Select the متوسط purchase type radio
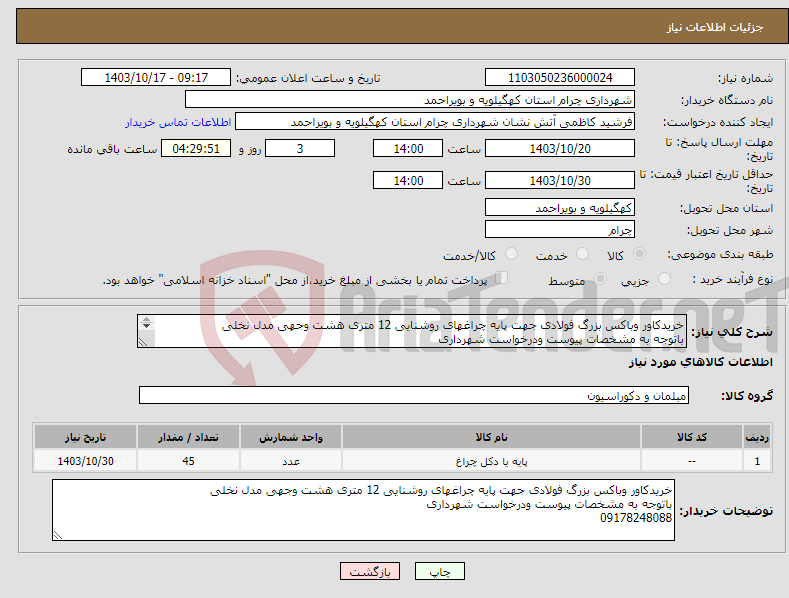 pos(600,279)
